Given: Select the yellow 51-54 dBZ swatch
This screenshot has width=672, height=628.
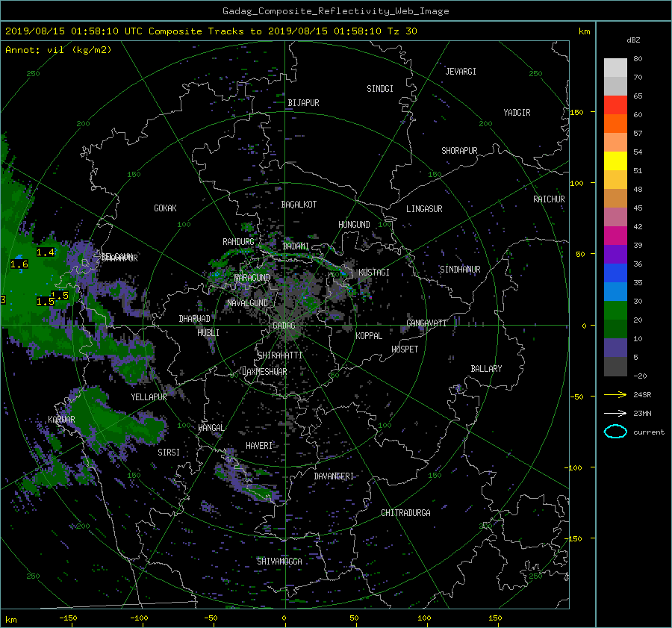Looking at the screenshot, I should [615, 161].
